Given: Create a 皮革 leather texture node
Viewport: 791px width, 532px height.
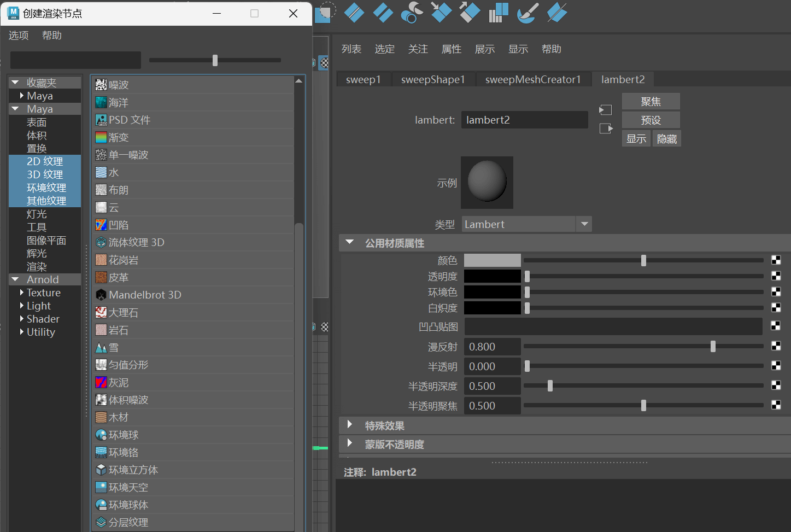Looking at the screenshot, I should point(192,277).
